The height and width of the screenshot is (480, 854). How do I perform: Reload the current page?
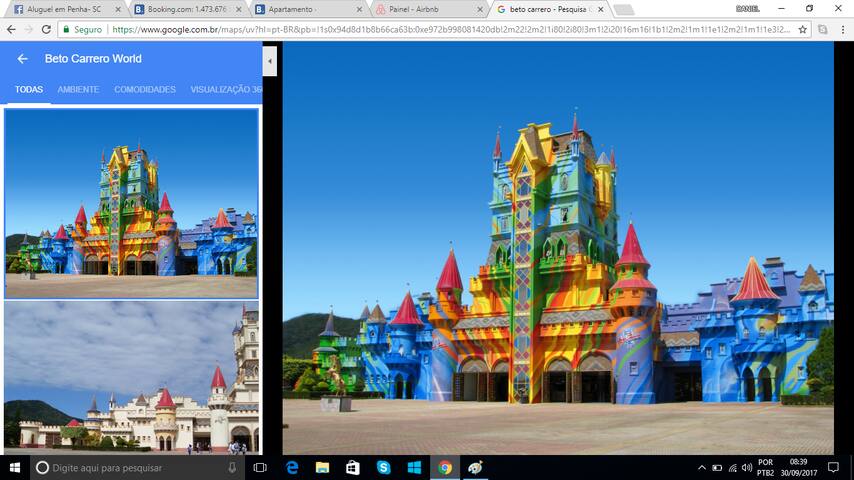(x=46, y=29)
